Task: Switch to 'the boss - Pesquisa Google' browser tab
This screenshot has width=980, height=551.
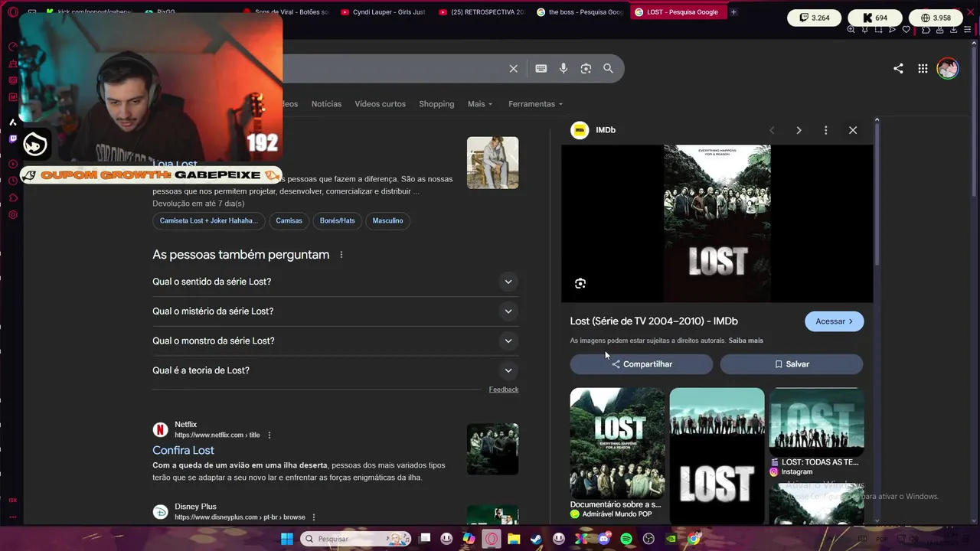Action: (x=580, y=12)
